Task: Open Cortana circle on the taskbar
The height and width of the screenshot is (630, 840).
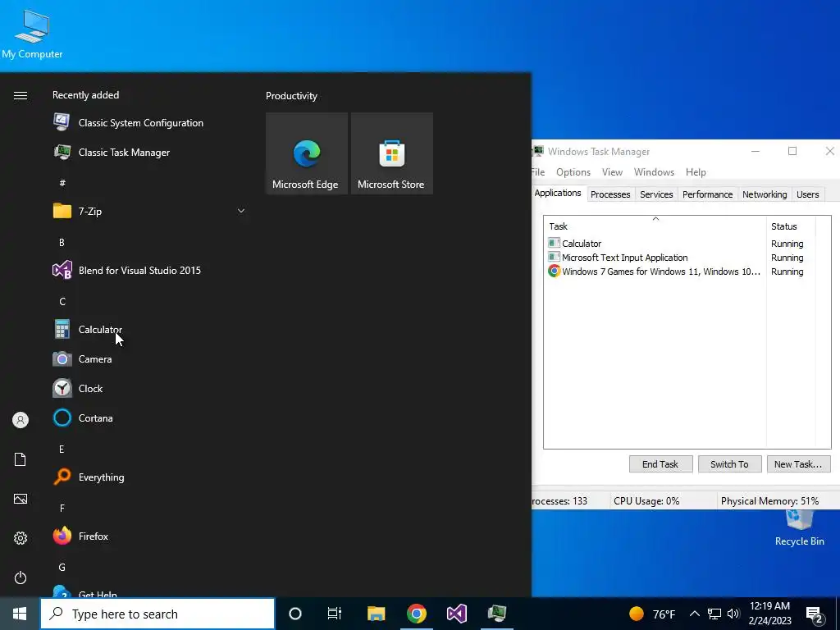Action: (295, 614)
